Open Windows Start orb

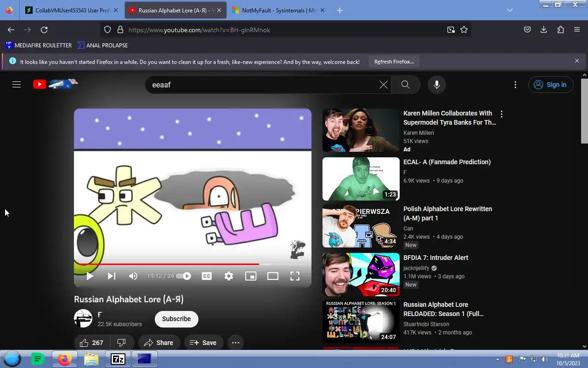[x=12, y=359]
